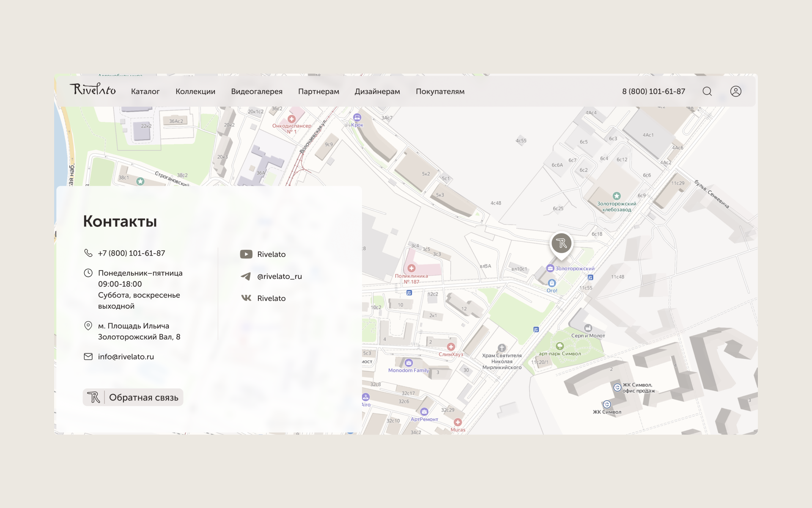Click the VK social network icon
The image size is (812, 508).
[x=246, y=298]
